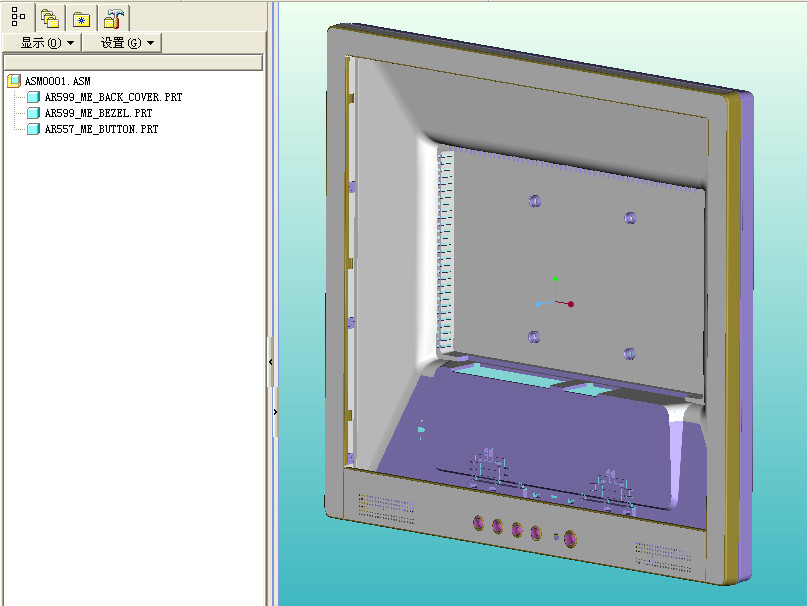This screenshot has width=807, height=606.
Task: Select AR557_ME_BUTTON.PRT in tree
Action: 101,129
